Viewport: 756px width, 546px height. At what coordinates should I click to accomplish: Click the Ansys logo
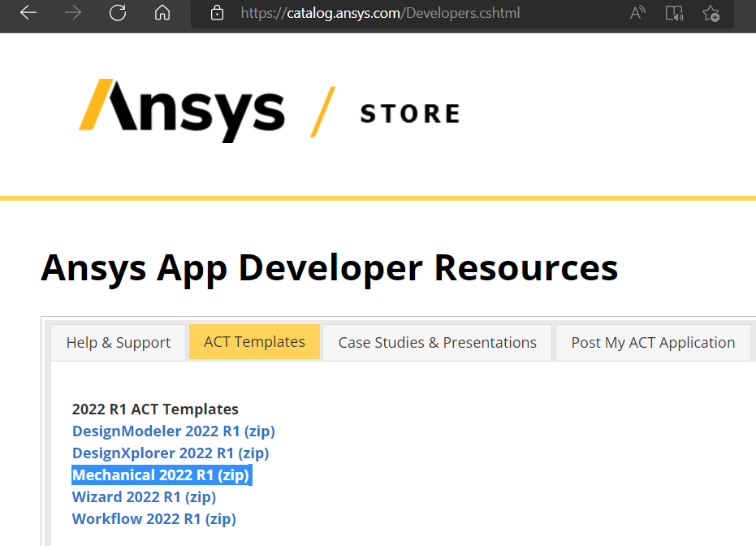(x=182, y=110)
